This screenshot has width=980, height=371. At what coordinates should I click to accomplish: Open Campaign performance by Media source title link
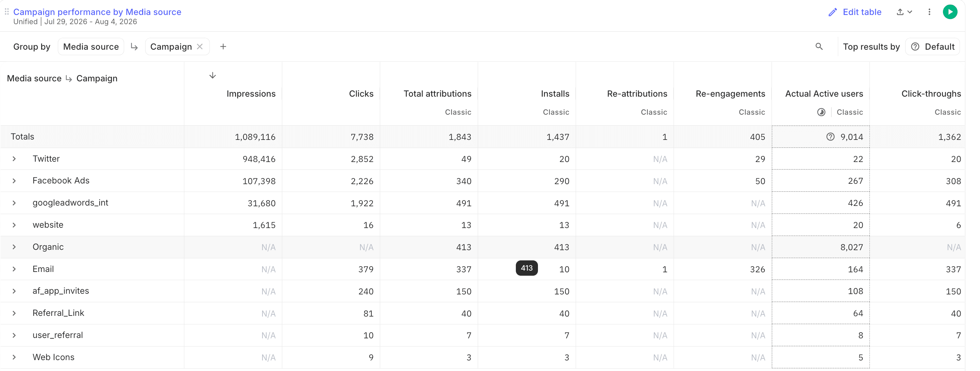[x=97, y=12]
